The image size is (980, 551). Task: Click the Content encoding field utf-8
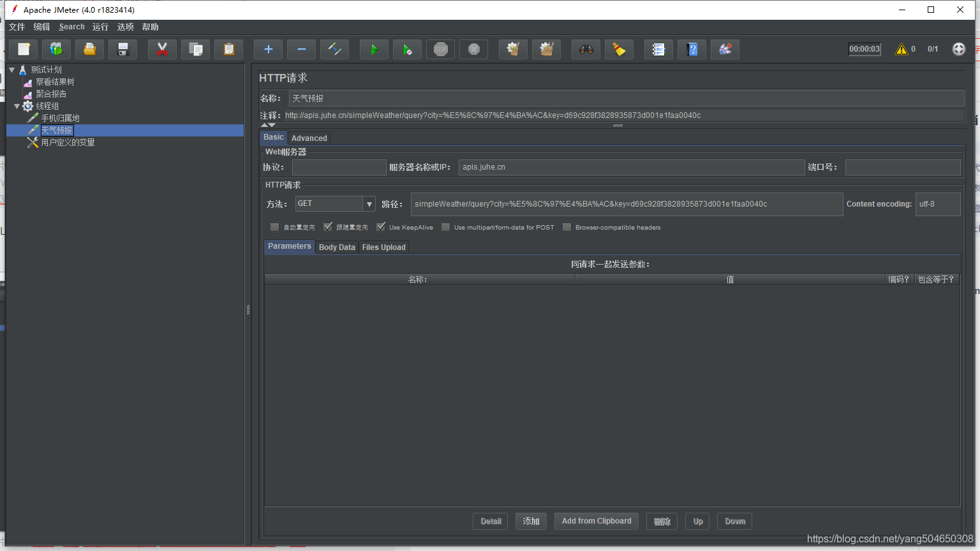(x=938, y=204)
